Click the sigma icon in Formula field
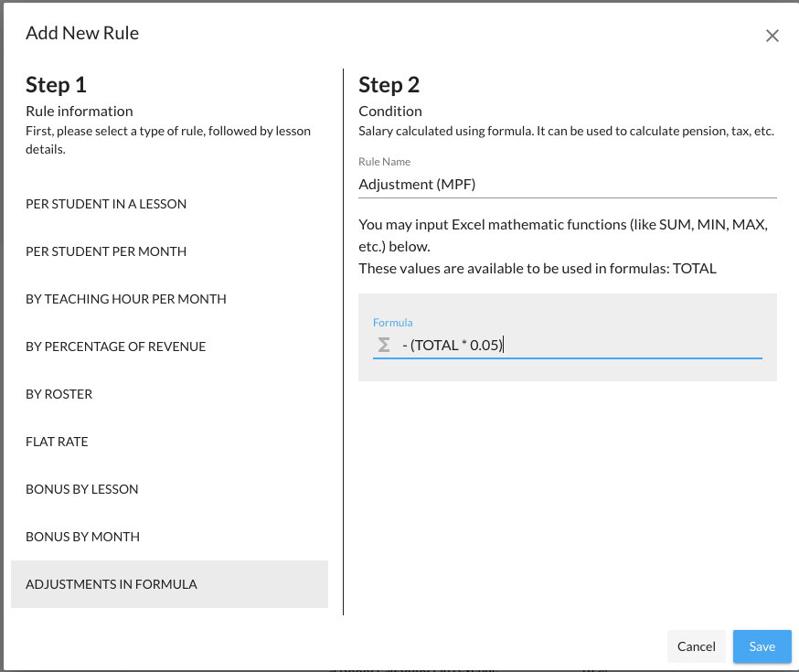The image size is (799, 672). (x=383, y=345)
